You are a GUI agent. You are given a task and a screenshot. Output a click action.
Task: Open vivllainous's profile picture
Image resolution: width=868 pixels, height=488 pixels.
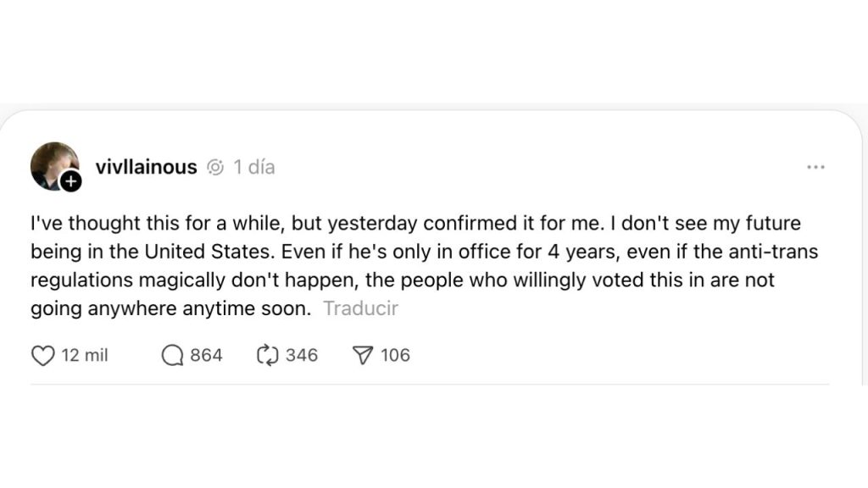click(54, 166)
